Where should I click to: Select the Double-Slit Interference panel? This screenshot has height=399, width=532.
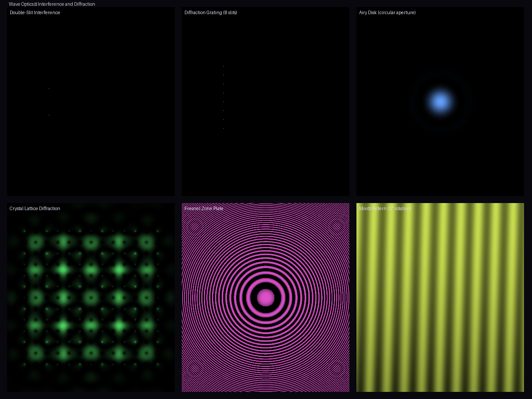click(x=91, y=102)
